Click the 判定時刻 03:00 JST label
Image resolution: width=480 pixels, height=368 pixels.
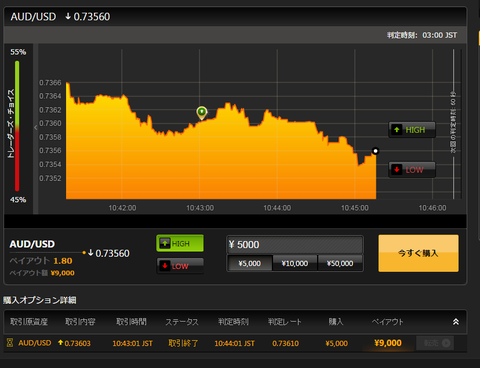(x=422, y=35)
